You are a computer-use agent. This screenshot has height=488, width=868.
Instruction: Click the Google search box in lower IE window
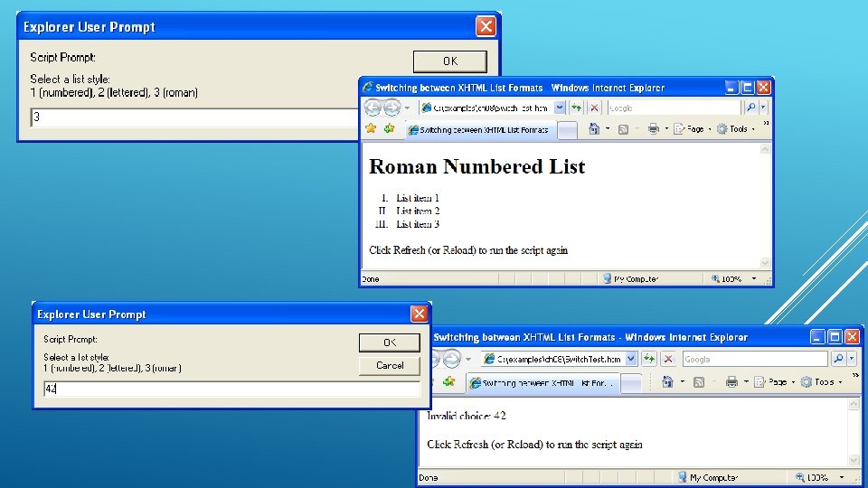755,359
